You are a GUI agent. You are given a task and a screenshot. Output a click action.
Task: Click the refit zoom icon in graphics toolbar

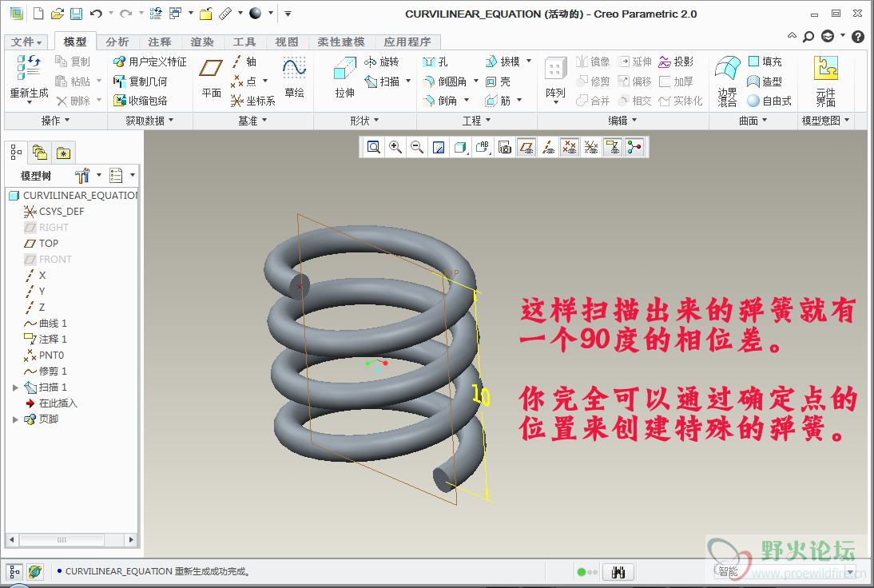pyautogui.click(x=374, y=147)
